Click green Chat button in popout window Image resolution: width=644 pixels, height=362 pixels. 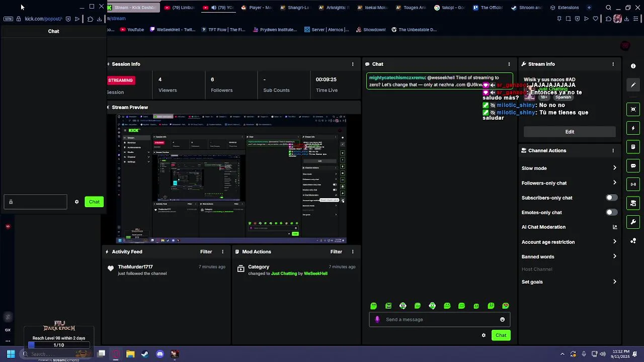[x=94, y=202]
